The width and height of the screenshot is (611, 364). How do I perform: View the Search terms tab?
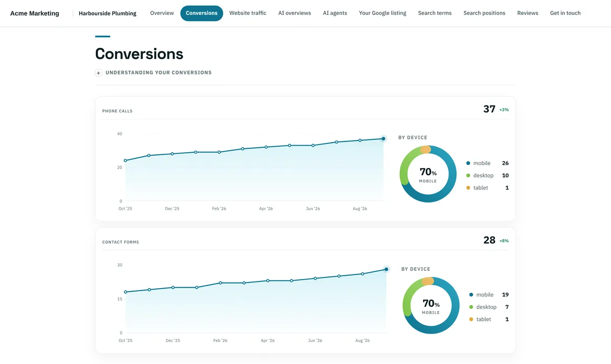point(435,13)
